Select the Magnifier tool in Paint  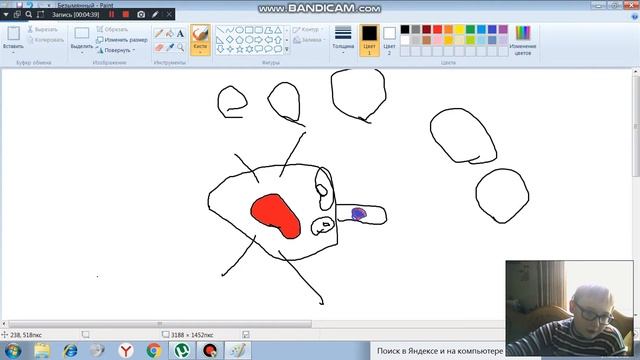(180, 47)
